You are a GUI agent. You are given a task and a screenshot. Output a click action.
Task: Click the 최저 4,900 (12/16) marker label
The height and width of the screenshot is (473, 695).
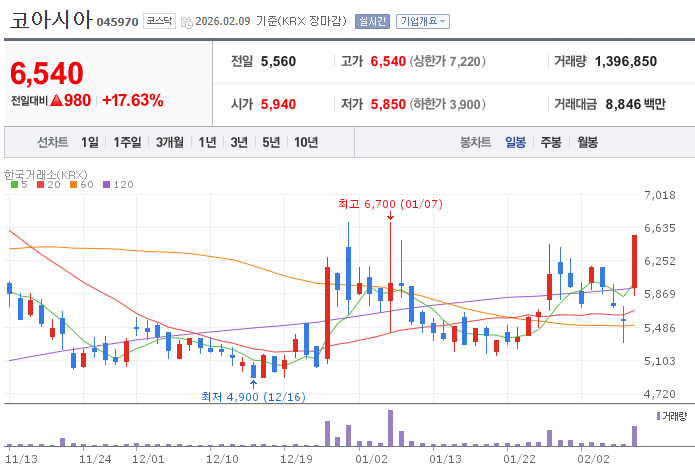[254, 396]
